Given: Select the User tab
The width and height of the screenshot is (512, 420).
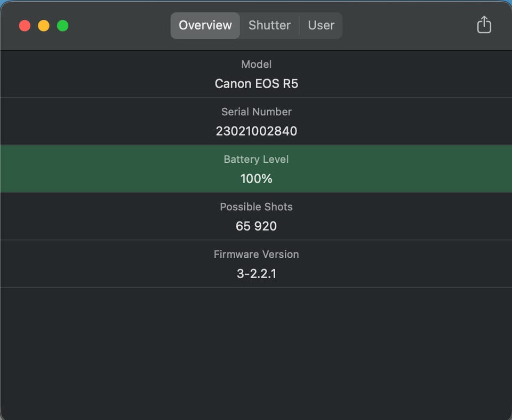Looking at the screenshot, I should click(321, 25).
